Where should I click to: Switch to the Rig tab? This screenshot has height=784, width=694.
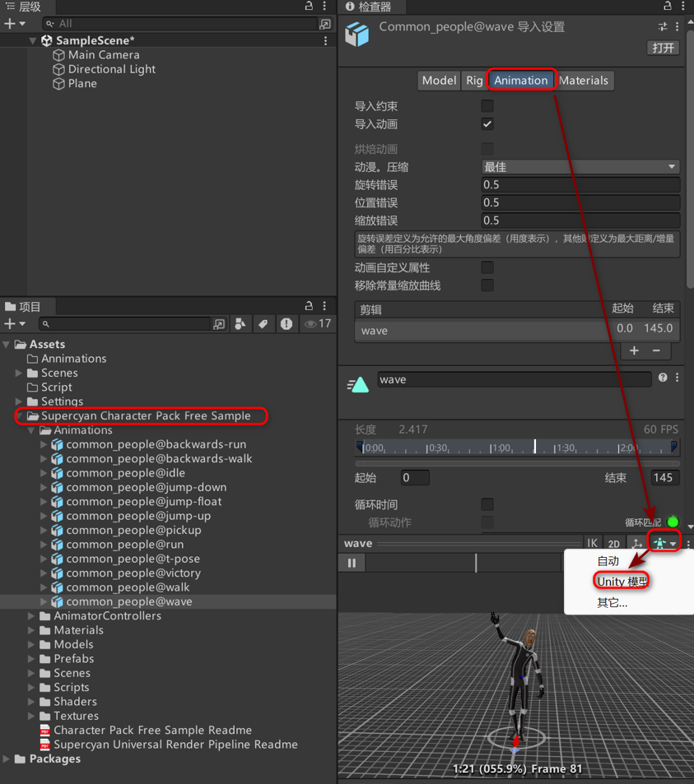pos(474,81)
